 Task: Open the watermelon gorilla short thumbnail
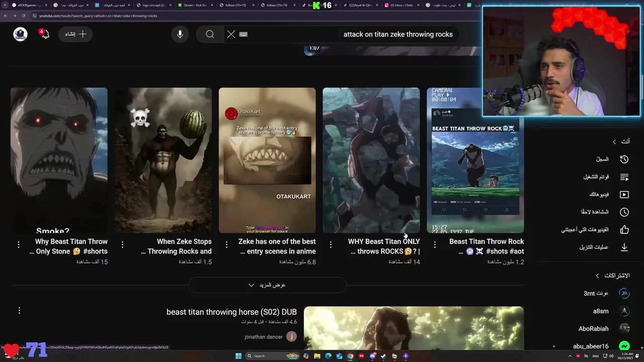point(163,160)
